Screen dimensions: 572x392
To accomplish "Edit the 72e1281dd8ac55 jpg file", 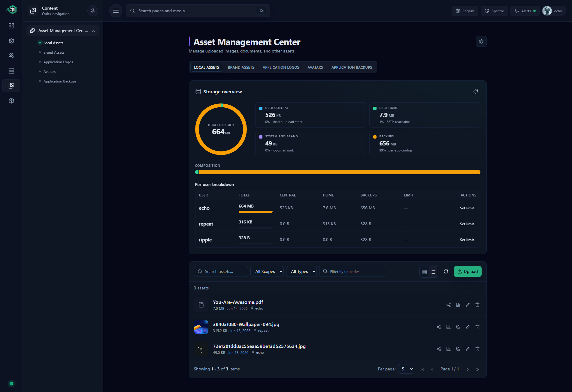I will [468, 349].
